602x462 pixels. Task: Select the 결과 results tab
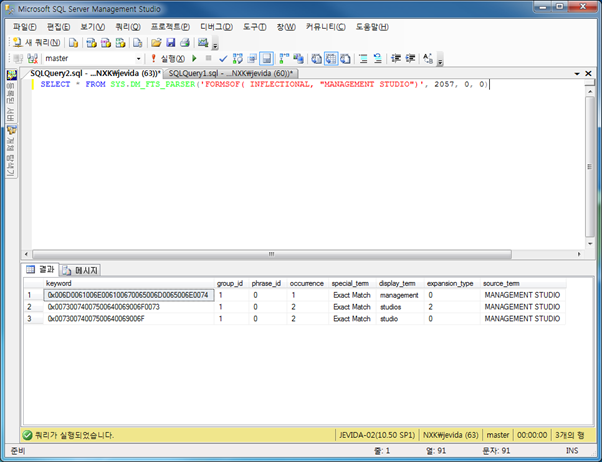click(x=40, y=270)
